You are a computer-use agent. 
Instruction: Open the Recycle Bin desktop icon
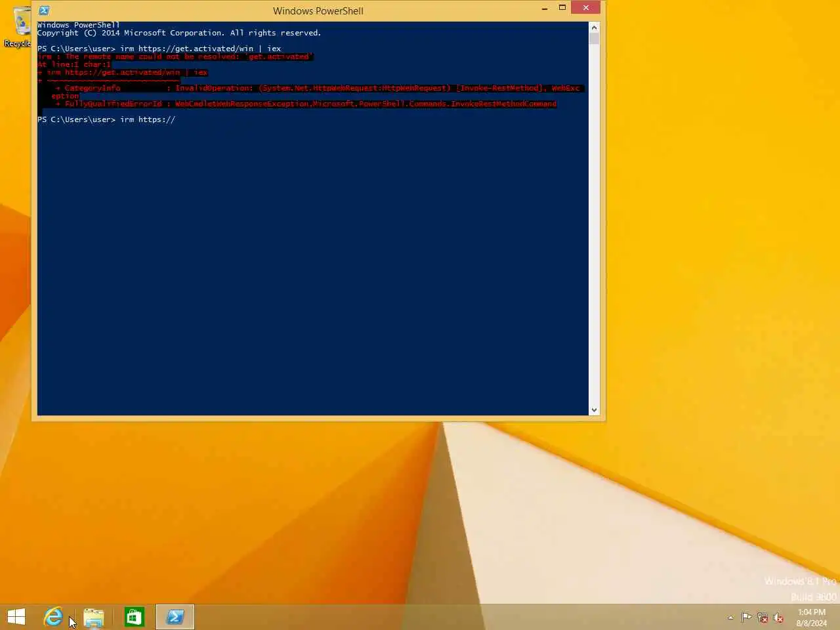(x=20, y=27)
